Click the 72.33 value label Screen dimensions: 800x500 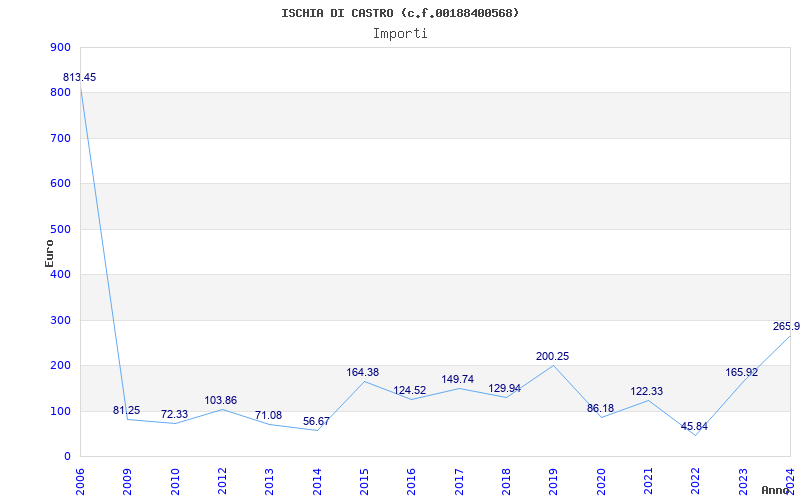pyautogui.click(x=174, y=414)
